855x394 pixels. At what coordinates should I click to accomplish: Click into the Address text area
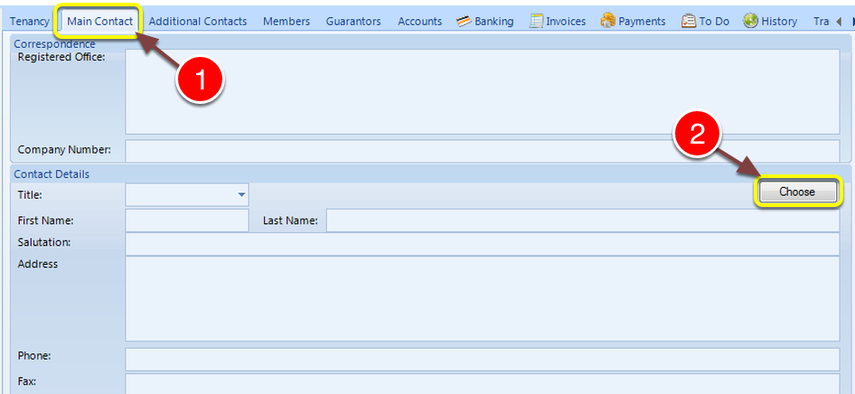(x=482, y=299)
